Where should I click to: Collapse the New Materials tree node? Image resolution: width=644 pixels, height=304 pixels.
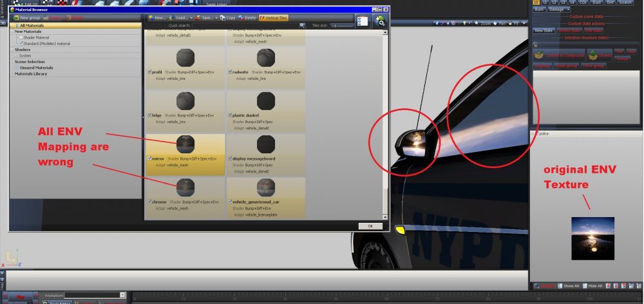tap(12, 32)
